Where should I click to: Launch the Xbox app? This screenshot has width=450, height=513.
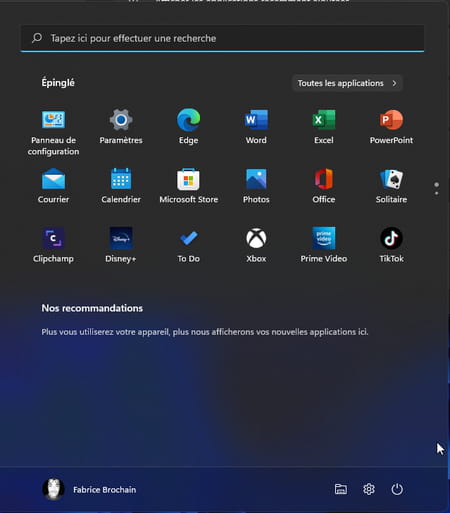point(256,245)
